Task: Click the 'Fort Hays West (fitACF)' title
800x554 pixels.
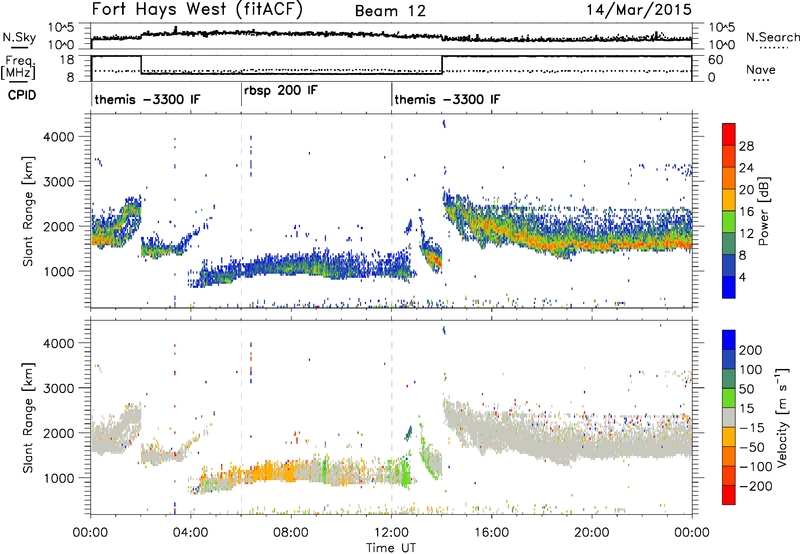Action: click(197, 10)
